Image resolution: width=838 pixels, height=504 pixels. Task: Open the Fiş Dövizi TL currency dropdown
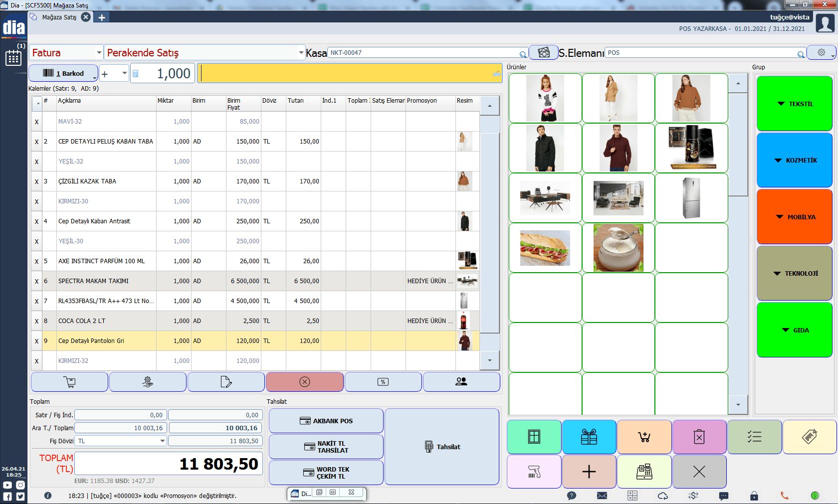[x=162, y=441]
